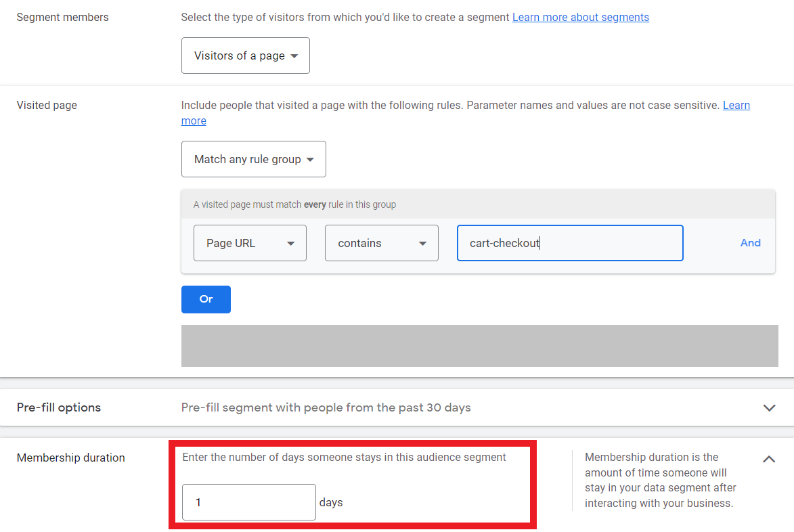
Task: Click the Membership duration chevron icon
Action: (x=769, y=458)
